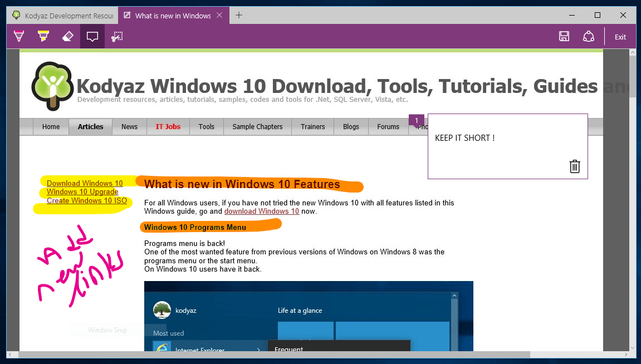The width and height of the screenshot is (641, 364).
Task: Share the web note
Action: click(589, 36)
